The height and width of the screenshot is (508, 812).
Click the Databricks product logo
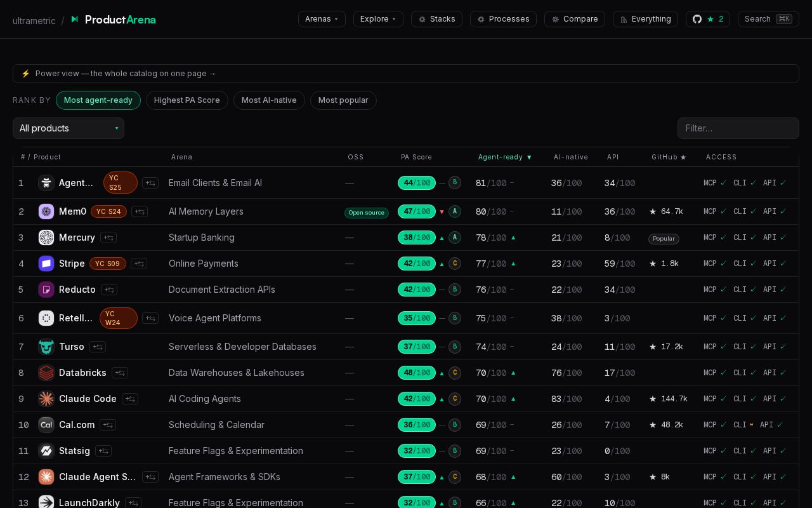coord(46,373)
